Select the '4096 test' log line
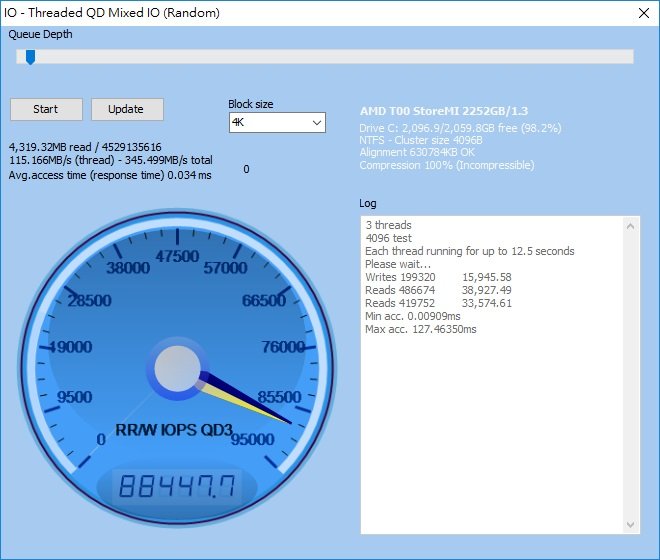This screenshot has height=560, width=660. [389, 238]
